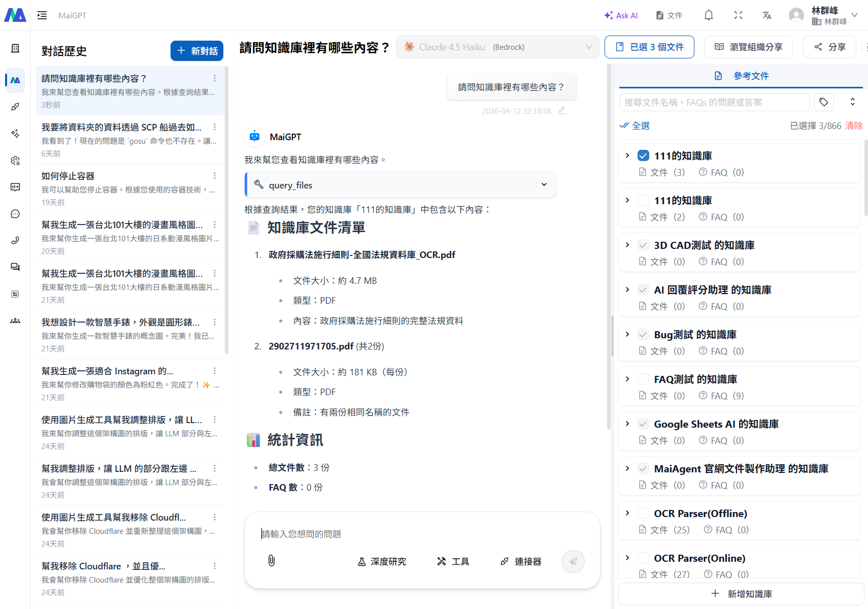Screen dimensions: 868x609
Task: Switch language with the translate icon
Action: click(x=767, y=15)
